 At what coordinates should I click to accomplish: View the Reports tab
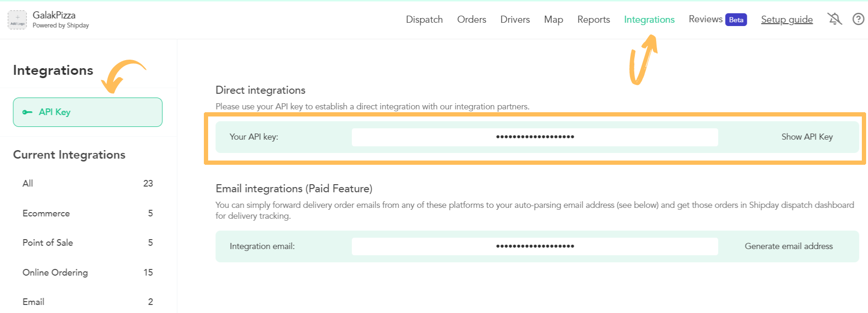594,19
